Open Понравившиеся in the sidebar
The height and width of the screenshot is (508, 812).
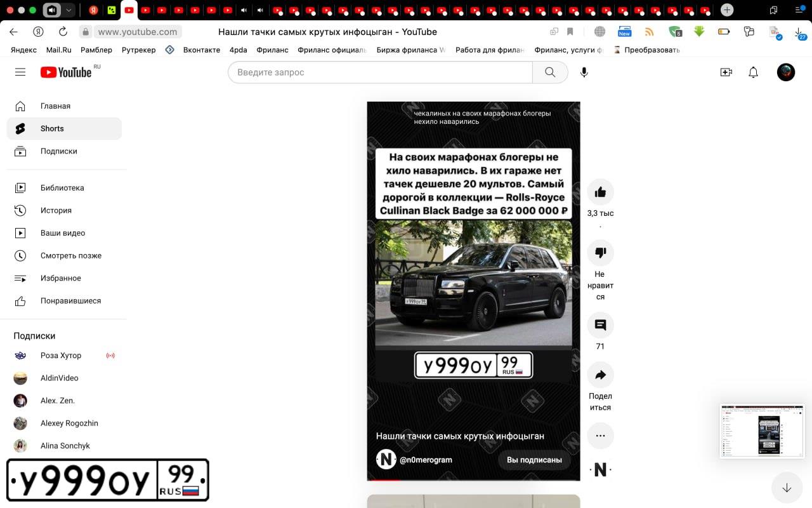[x=63, y=301]
